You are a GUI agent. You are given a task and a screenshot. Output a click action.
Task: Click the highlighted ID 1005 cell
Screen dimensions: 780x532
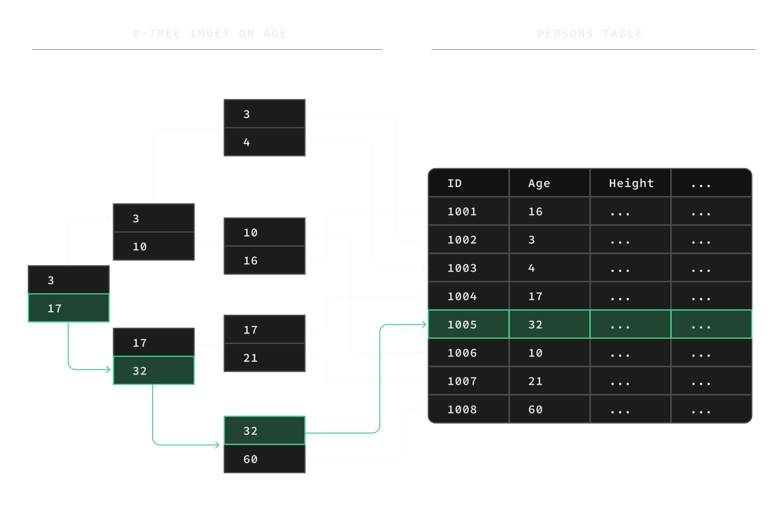[x=468, y=324]
